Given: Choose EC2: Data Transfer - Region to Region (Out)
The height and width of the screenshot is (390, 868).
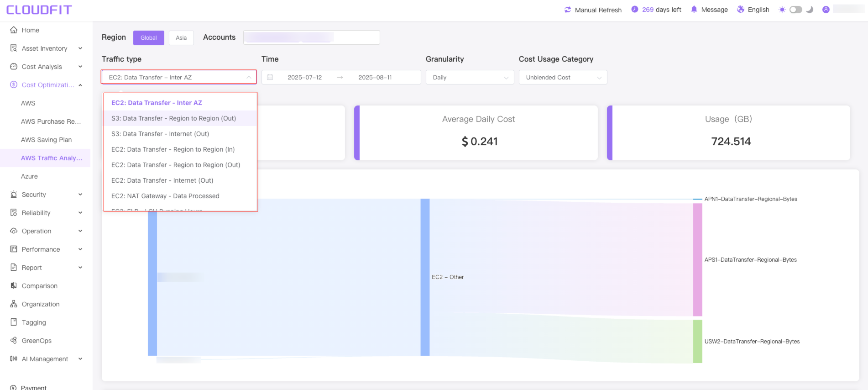Looking at the screenshot, I should 181,165.
